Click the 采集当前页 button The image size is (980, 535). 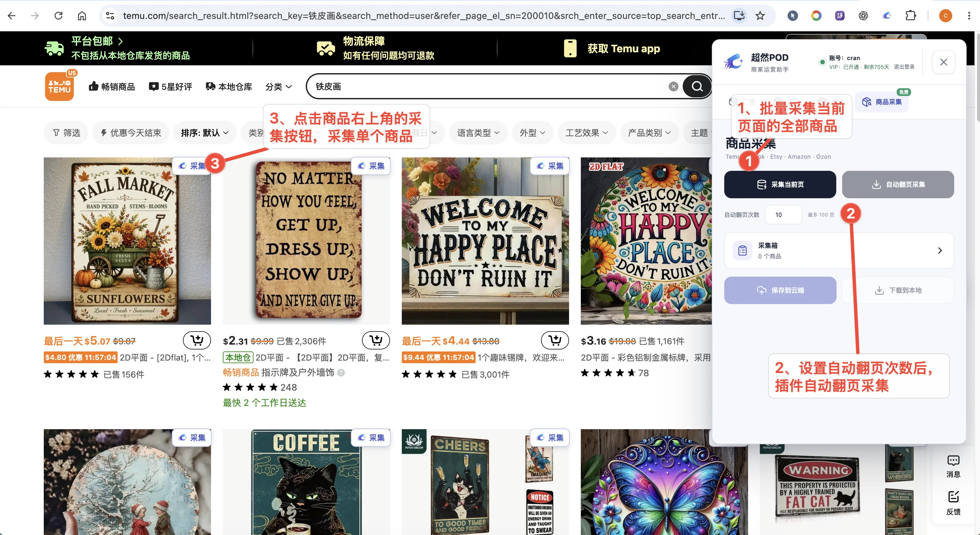pyautogui.click(x=780, y=185)
